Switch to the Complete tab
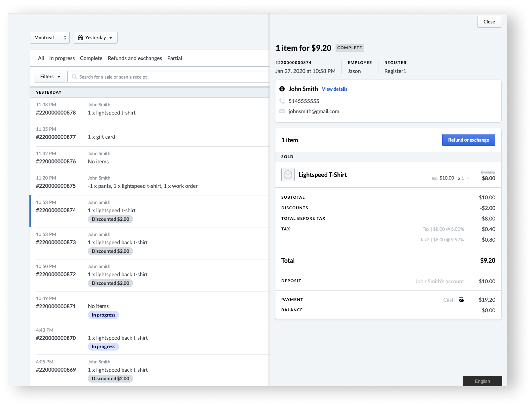 (x=91, y=58)
